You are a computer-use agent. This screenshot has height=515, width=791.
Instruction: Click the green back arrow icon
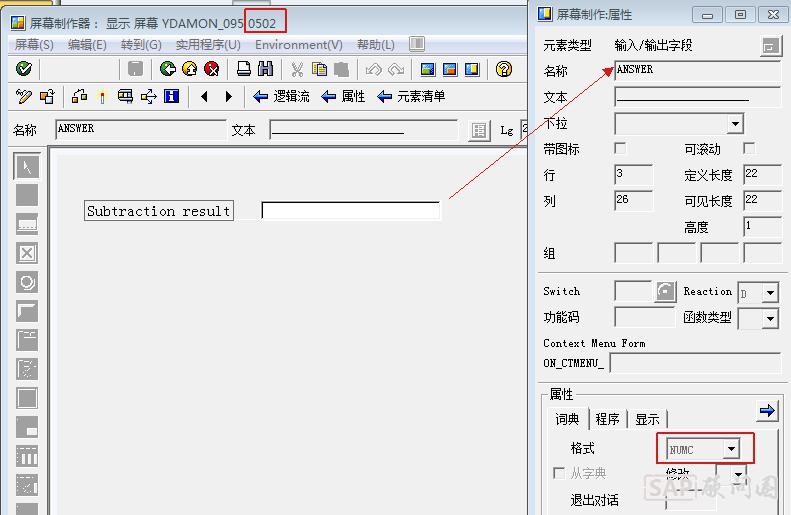167,69
